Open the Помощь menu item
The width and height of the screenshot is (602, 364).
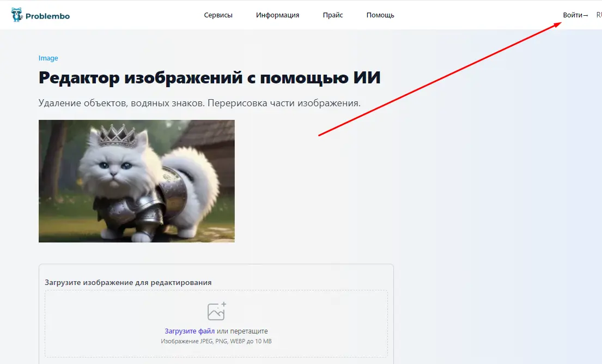pyautogui.click(x=380, y=15)
